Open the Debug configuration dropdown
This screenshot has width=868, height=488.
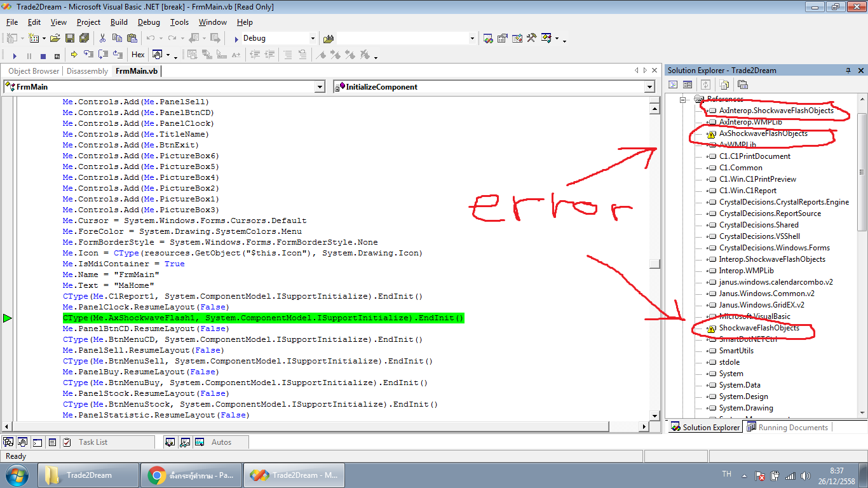(313, 38)
